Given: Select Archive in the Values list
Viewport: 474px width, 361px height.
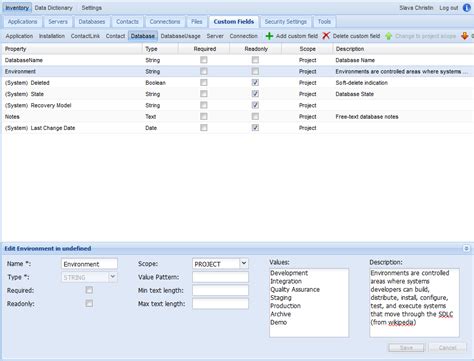Looking at the screenshot, I should pyautogui.click(x=281, y=314).
